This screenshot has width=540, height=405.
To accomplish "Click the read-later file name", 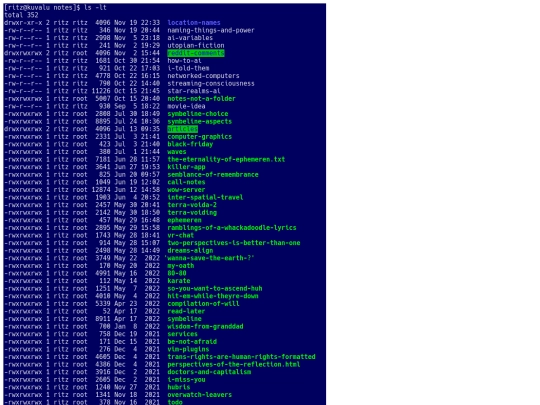I will [186, 311].
